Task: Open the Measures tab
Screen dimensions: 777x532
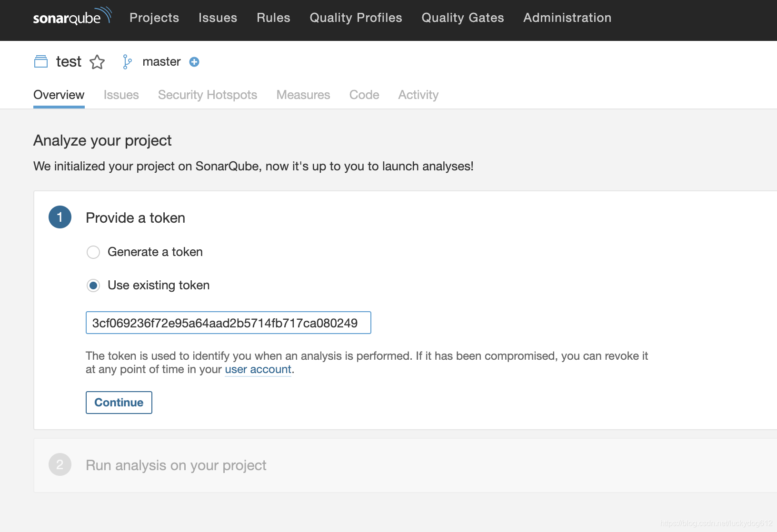Action: pyautogui.click(x=303, y=95)
